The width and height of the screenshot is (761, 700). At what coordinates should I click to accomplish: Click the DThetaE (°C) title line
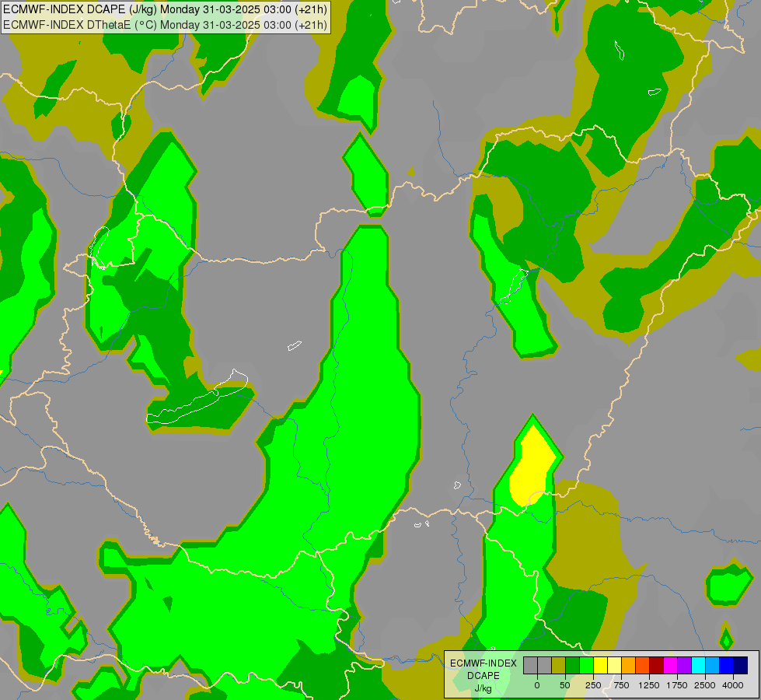click(165, 24)
